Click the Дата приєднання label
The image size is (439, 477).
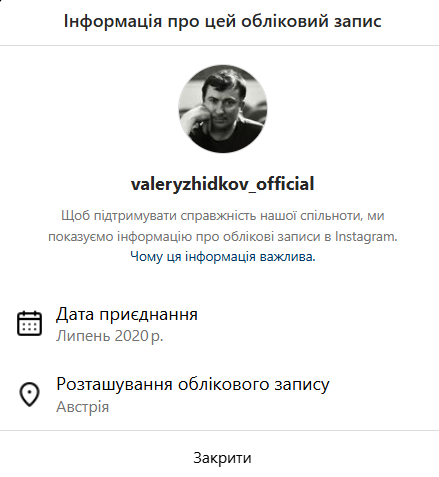[x=127, y=314]
